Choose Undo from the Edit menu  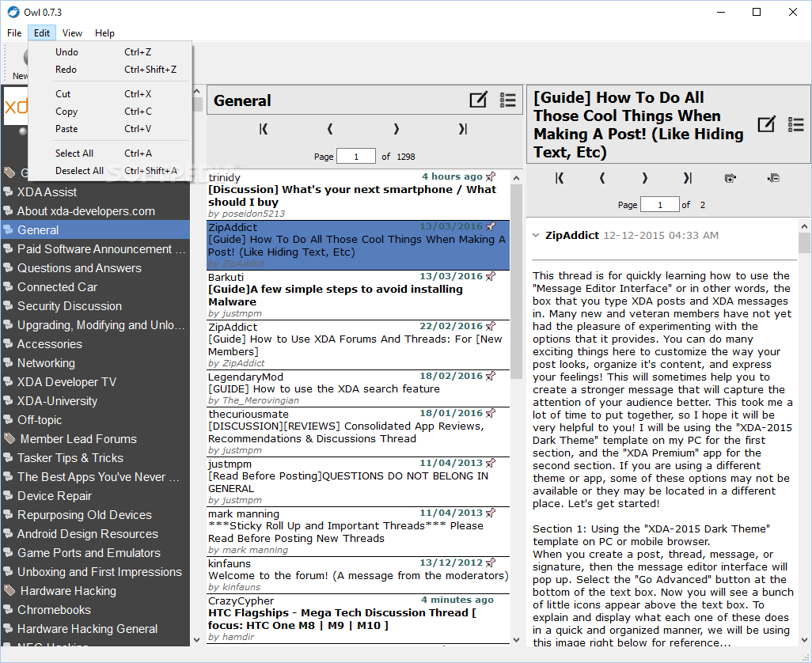tap(110, 52)
